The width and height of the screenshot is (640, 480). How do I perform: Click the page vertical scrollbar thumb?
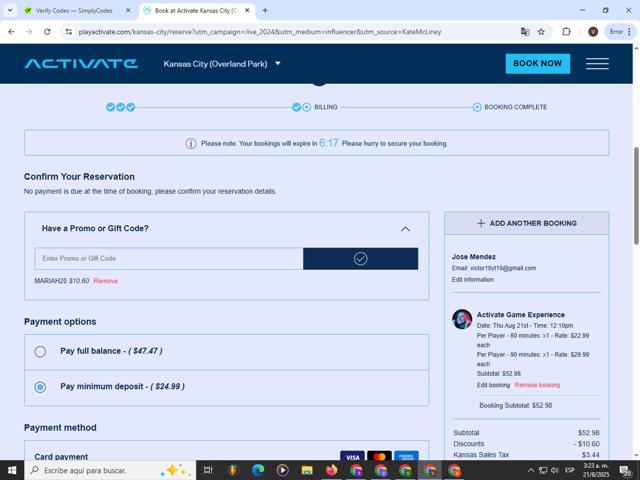pyautogui.click(x=636, y=196)
